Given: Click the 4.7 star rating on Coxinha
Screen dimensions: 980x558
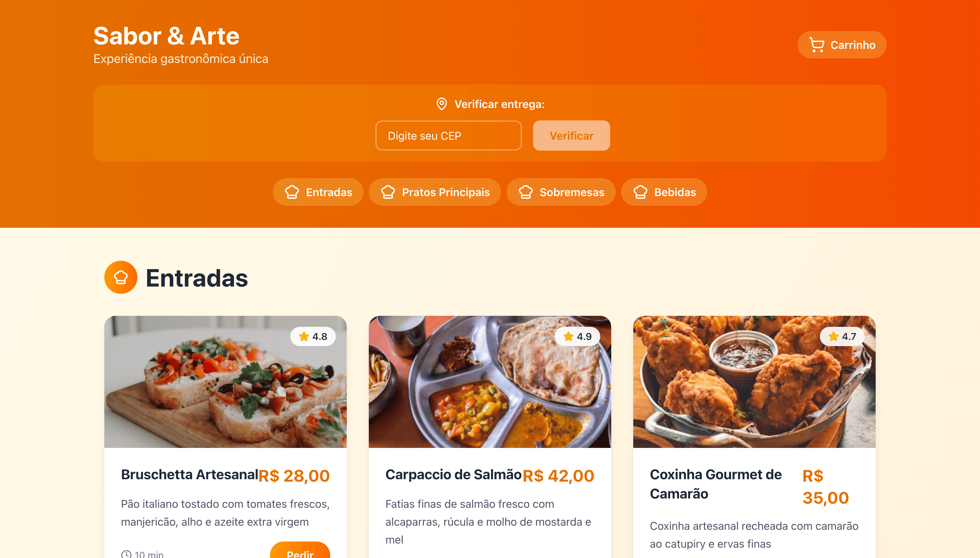Looking at the screenshot, I should (x=842, y=336).
